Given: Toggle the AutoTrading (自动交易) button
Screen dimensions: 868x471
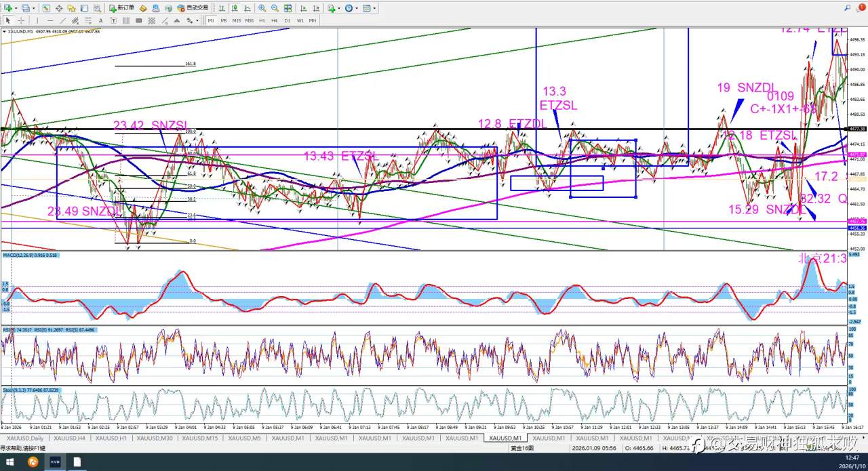Looking at the screenshot, I should pyautogui.click(x=193, y=8).
